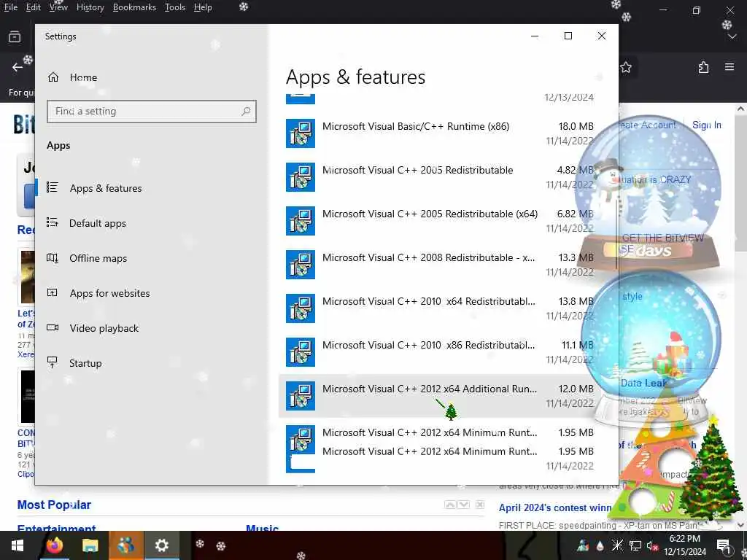Click the Default apps sidebar icon
Screen dimensions: 747x560
click(53, 222)
